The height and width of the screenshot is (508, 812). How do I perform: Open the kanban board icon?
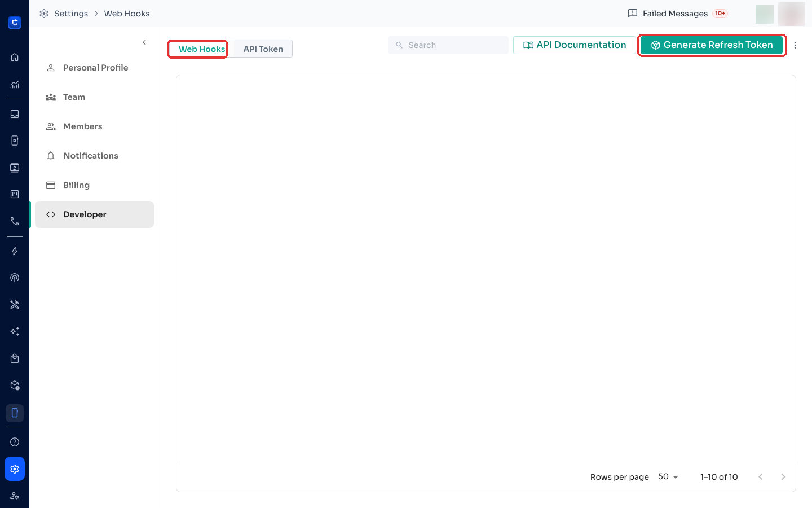[x=15, y=194]
